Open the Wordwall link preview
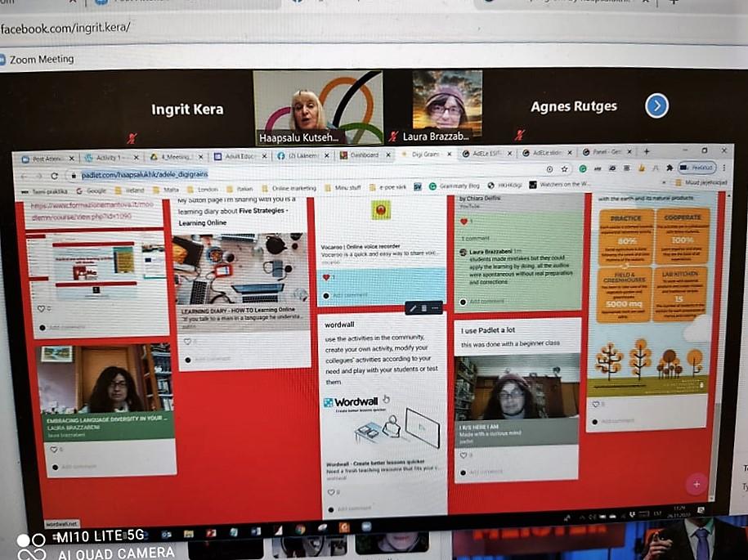This screenshot has height=560, width=748. pyautogui.click(x=383, y=437)
